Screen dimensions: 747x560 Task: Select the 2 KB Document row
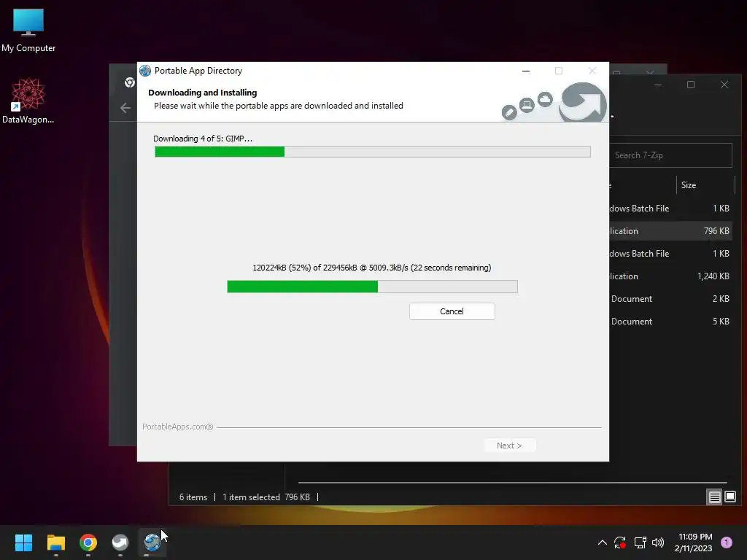tap(671, 298)
